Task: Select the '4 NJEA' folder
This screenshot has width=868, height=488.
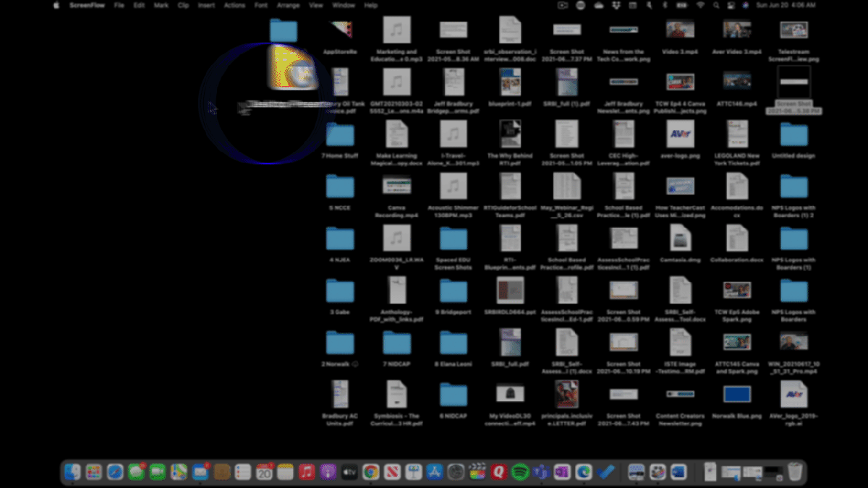Action: pyautogui.click(x=340, y=239)
